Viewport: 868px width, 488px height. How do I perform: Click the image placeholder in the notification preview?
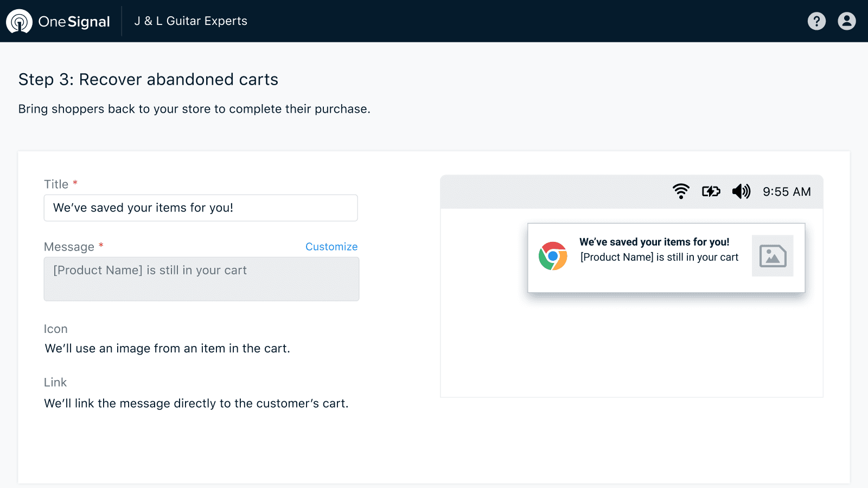pyautogui.click(x=773, y=256)
